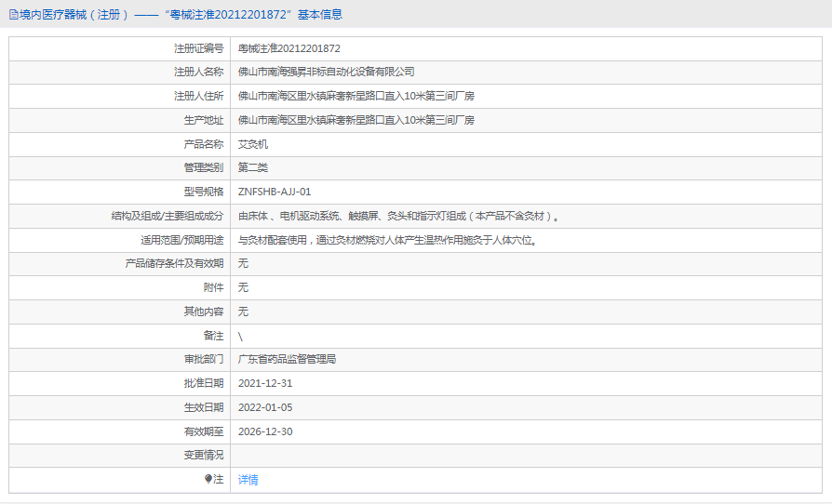Viewport: 832px width, 504px height.
Task: Select model spec ZNFSHB-AJJ-01
Action: (275, 192)
